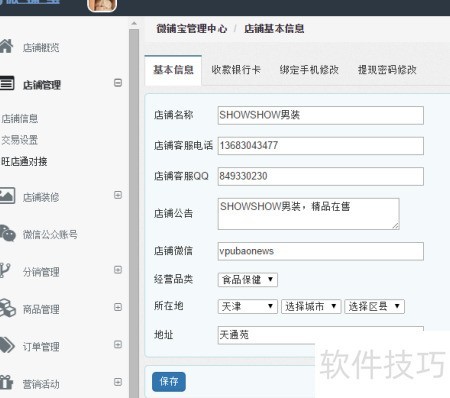Open 营销活动 in the sidebar
450x398 pixels.
tap(41, 384)
